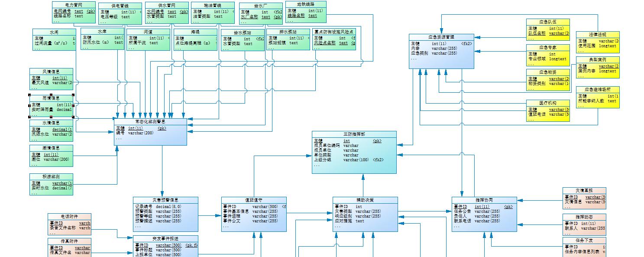Select the 指挥动态 entity table
Viewport: 644px width, 257px height.
584,224
